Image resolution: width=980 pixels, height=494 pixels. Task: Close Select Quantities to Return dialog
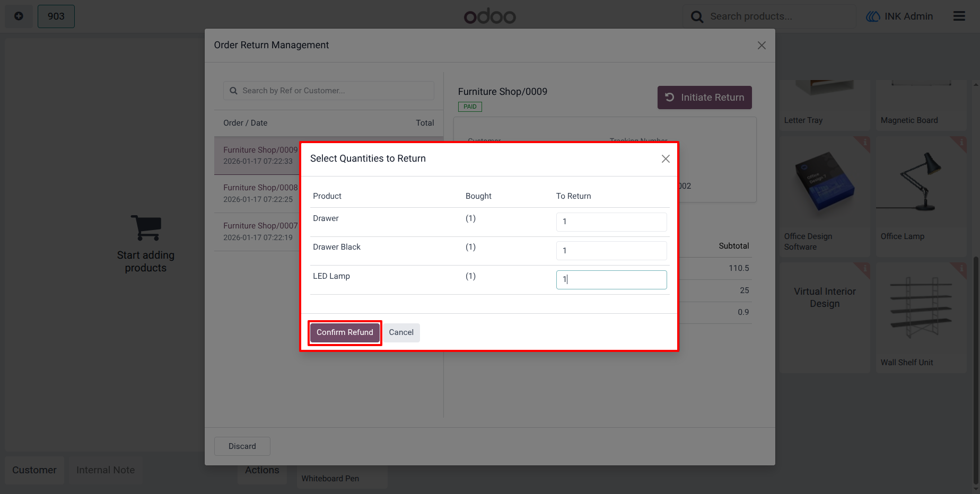(x=666, y=159)
